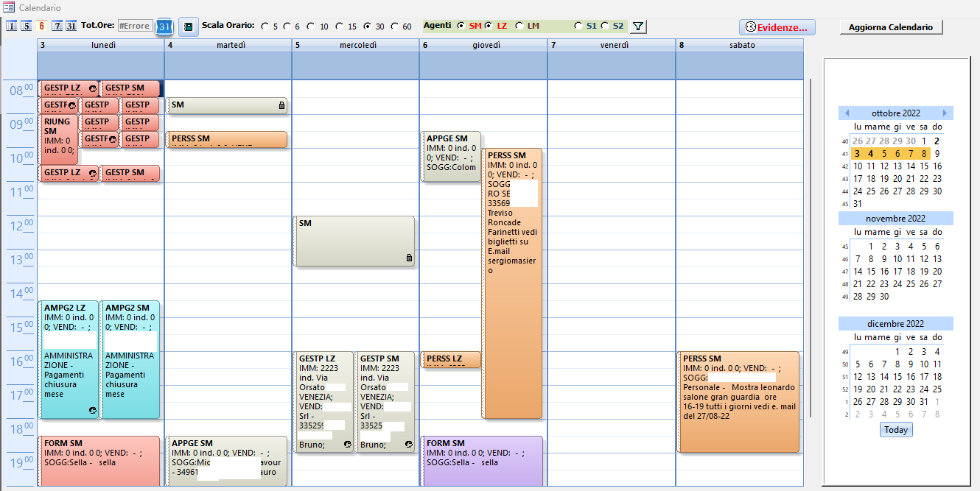
Task: Go to previous month in mini calendar
Action: click(847, 113)
